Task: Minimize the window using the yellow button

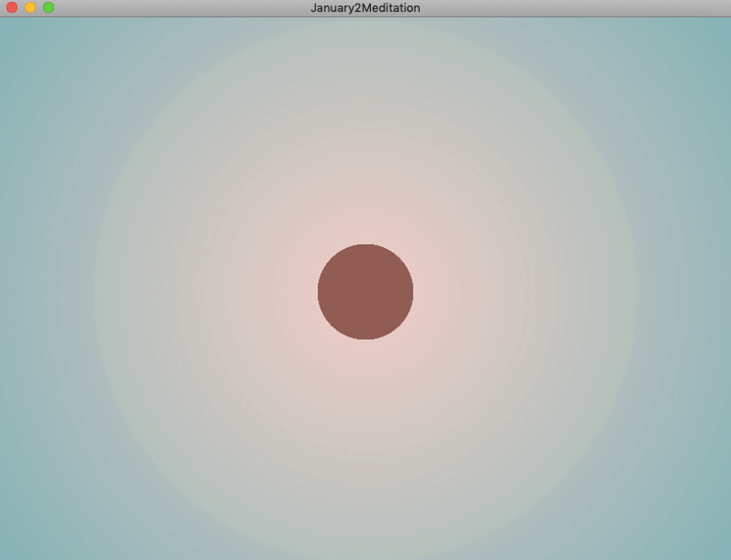Action: (31, 7)
